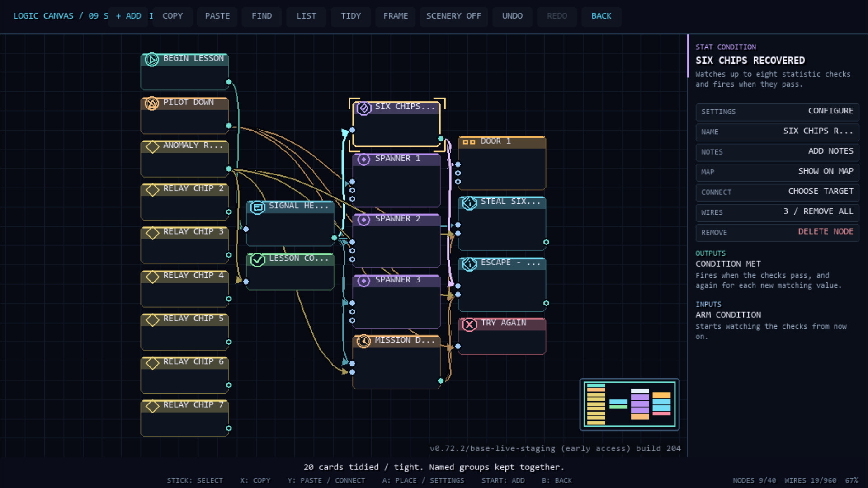
Task: Click the ARM CONDITION input label
Action: (x=728, y=315)
